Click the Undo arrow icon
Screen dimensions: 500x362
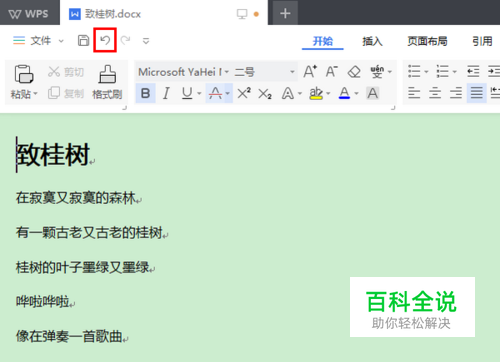coord(105,40)
